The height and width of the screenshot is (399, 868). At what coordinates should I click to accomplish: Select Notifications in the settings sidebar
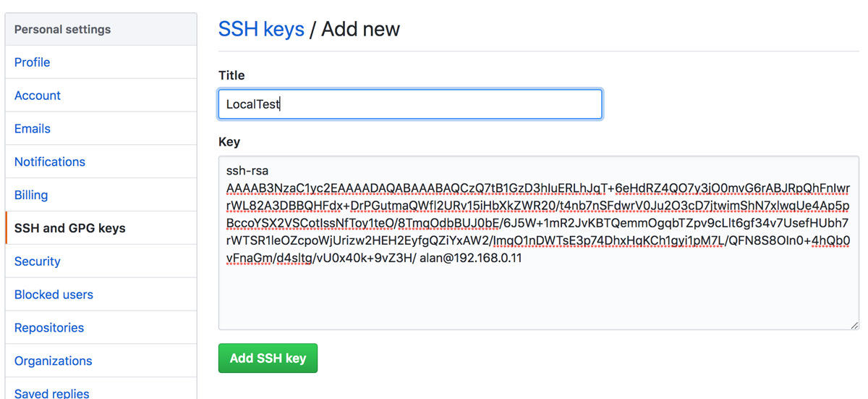coord(50,162)
